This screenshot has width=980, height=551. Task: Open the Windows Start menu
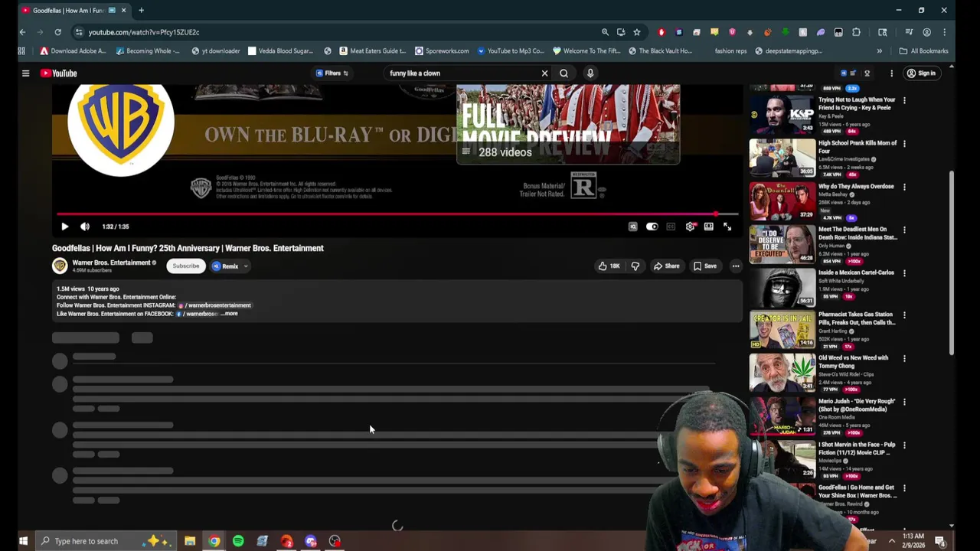(23, 541)
